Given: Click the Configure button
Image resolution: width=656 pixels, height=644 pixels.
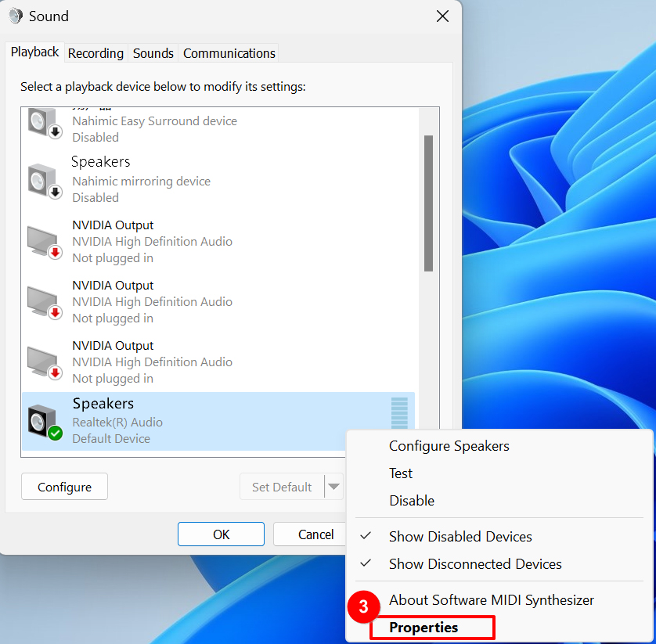Looking at the screenshot, I should 64,487.
